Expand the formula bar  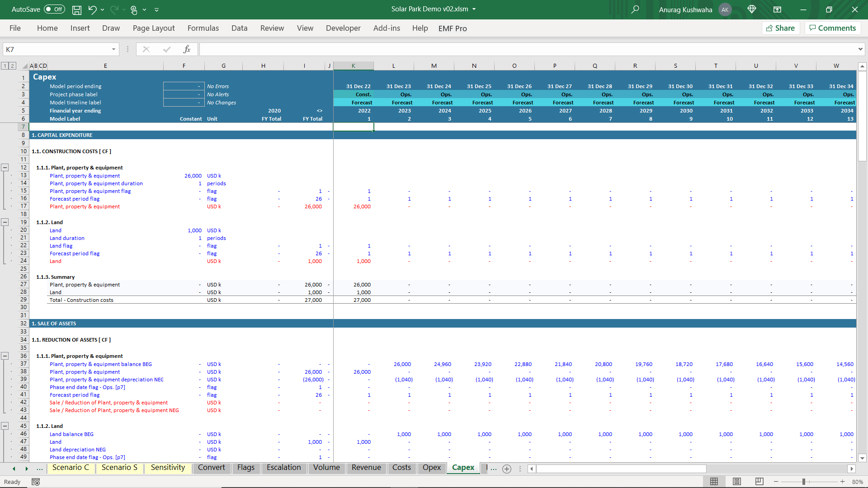(860, 49)
